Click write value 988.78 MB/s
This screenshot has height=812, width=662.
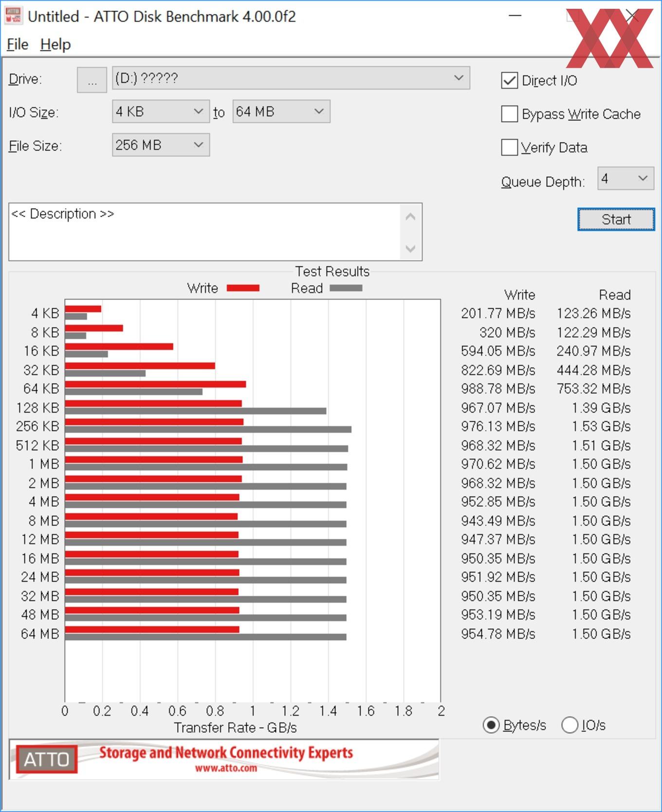(498, 388)
